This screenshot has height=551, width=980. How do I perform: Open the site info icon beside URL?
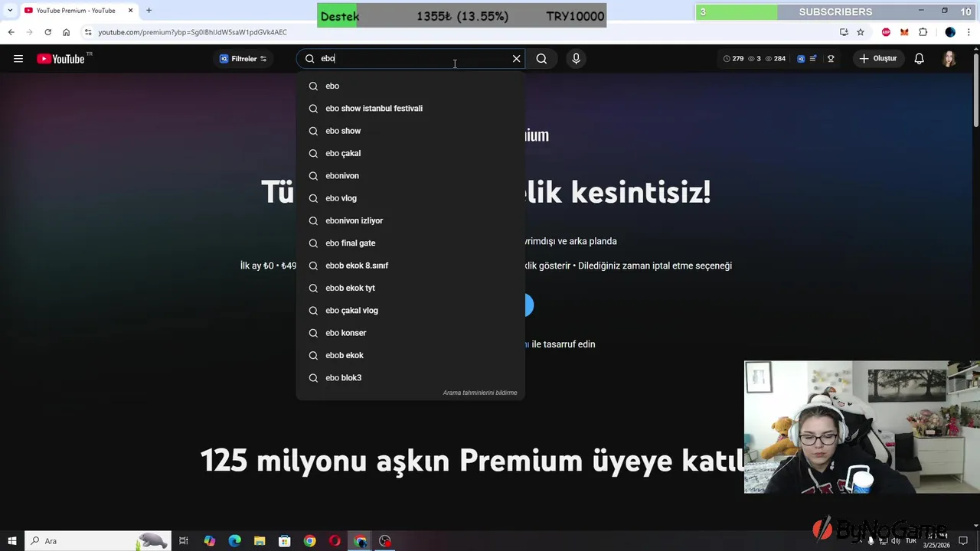tap(88, 32)
